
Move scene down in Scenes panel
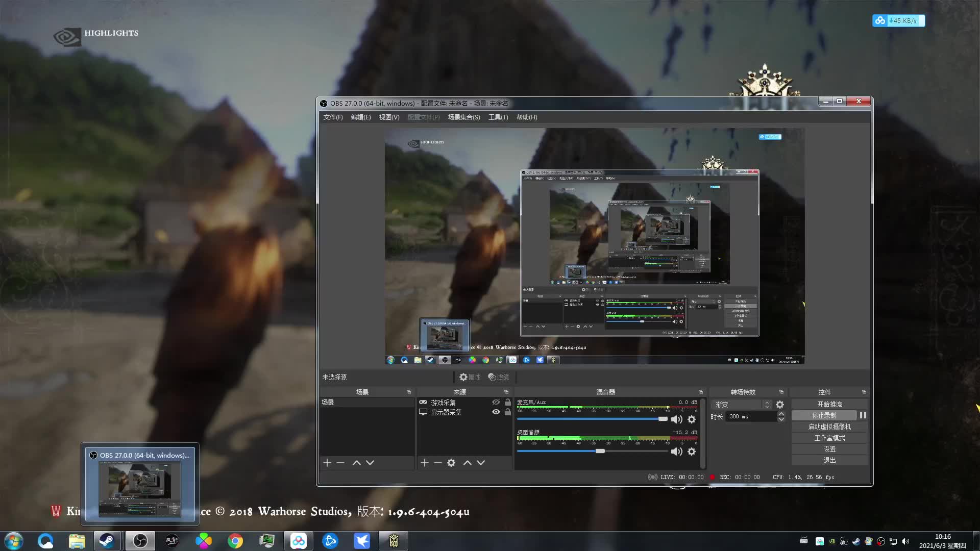(370, 463)
